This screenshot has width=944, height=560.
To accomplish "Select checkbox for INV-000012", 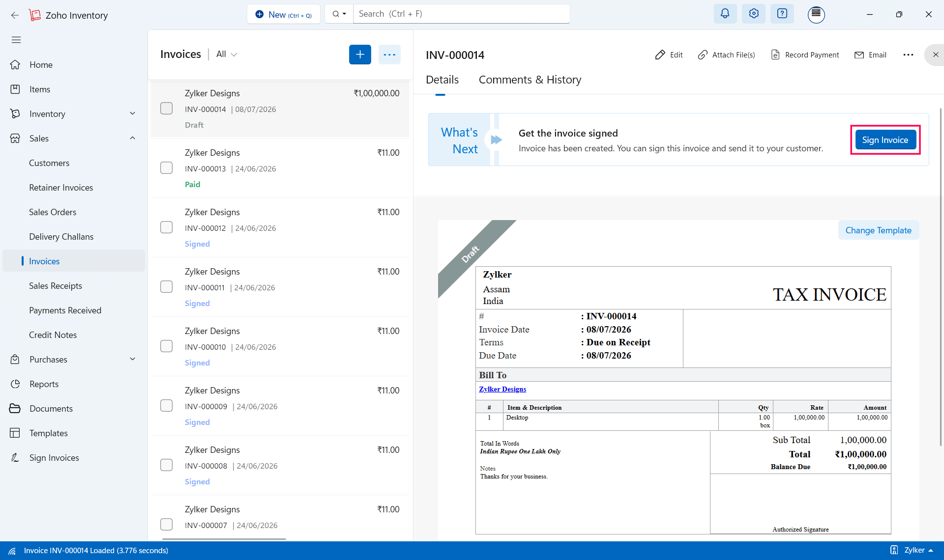I will pyautogui.click(x=167, y=227).
